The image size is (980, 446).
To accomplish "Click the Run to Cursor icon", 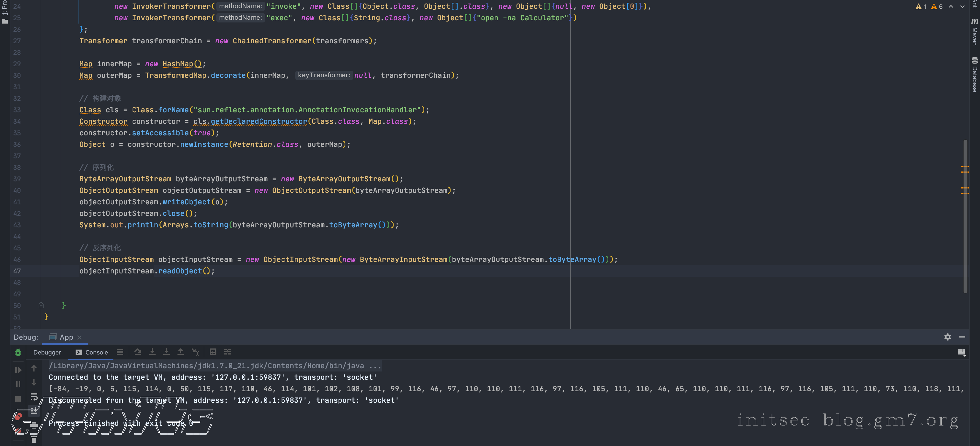I will coord(195,352).
